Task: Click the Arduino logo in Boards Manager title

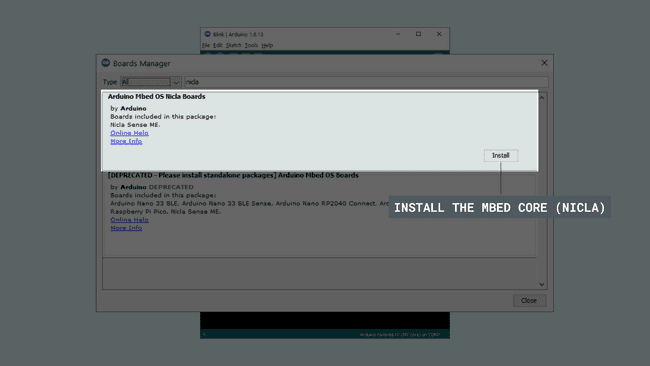Action: [106, 63]
